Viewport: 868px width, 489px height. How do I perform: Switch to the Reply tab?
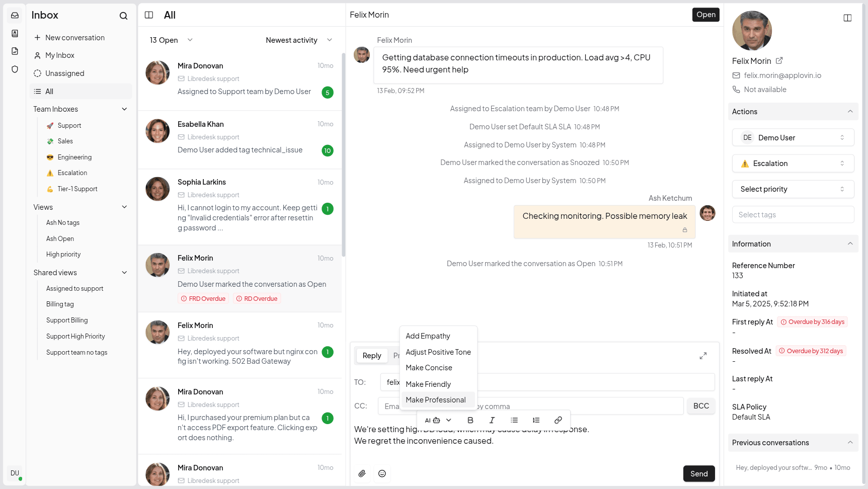371,355
